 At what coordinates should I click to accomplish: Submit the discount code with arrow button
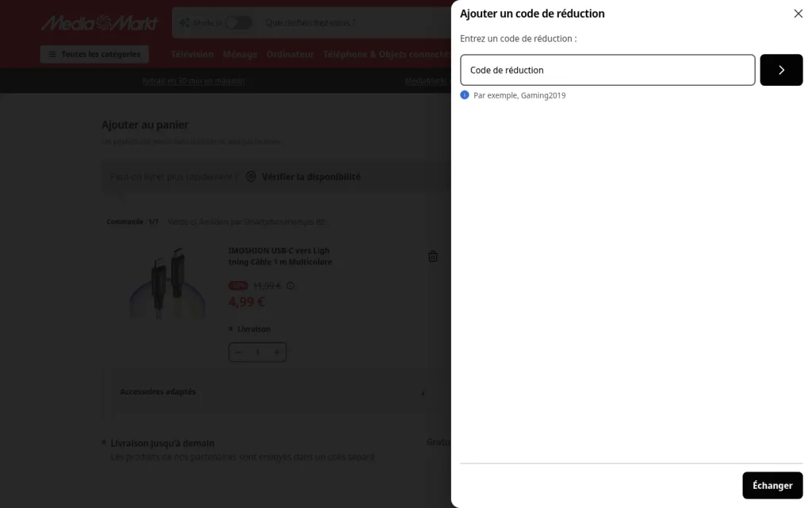coord(781,70)
